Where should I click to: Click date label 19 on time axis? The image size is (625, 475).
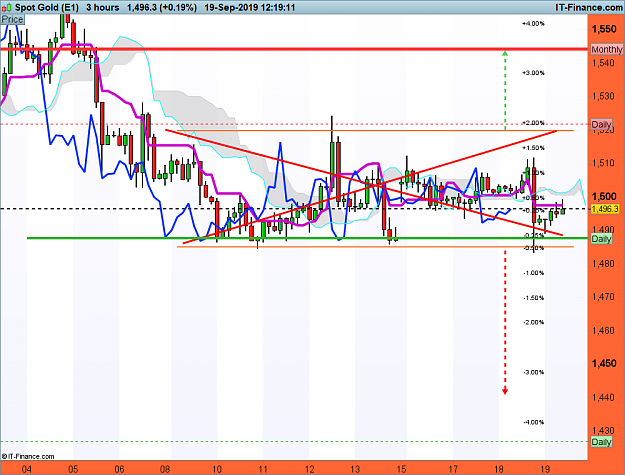545,469
